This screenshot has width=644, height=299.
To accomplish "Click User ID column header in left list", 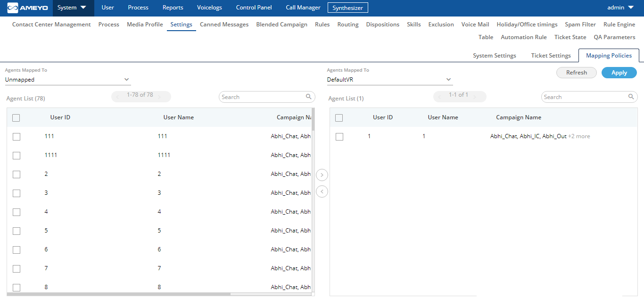I will [x=60, y=117].
